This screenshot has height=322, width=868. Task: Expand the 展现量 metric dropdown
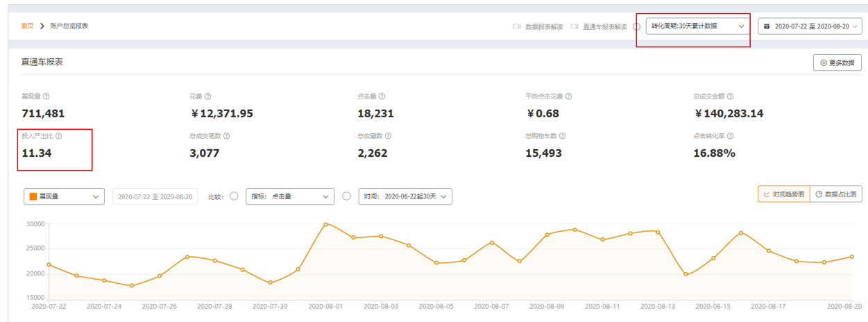point(64,196)
